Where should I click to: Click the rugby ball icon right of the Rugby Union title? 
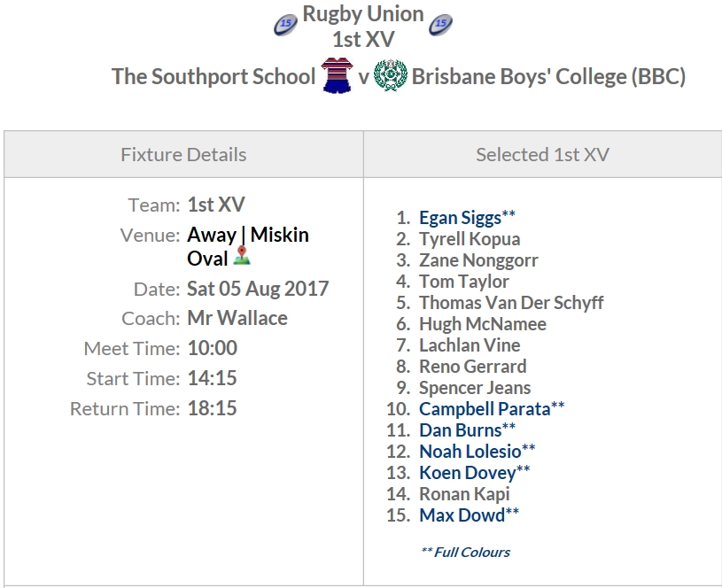(440, 24)
